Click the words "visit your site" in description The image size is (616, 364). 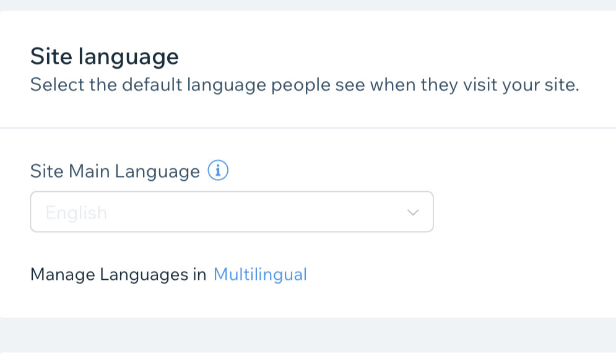tap(520, 84)
